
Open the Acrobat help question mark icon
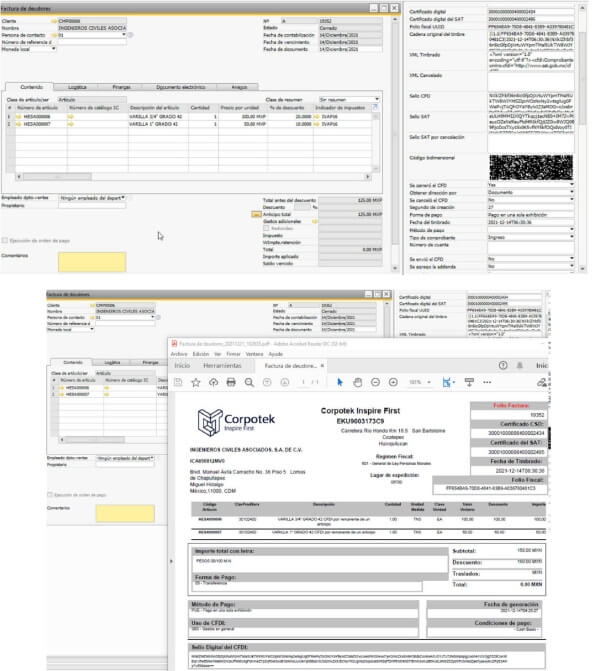pyautogui.click(x=503, y=365)
